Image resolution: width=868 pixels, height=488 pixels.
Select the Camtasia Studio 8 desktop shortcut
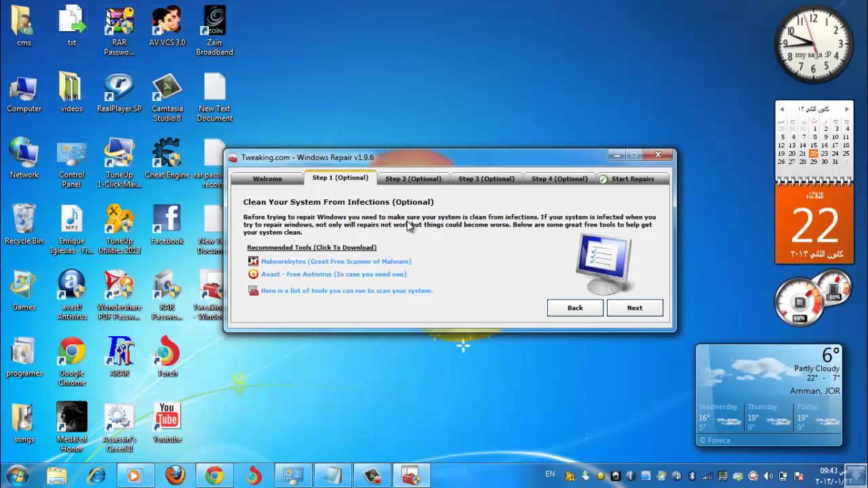tap(167, 98)
